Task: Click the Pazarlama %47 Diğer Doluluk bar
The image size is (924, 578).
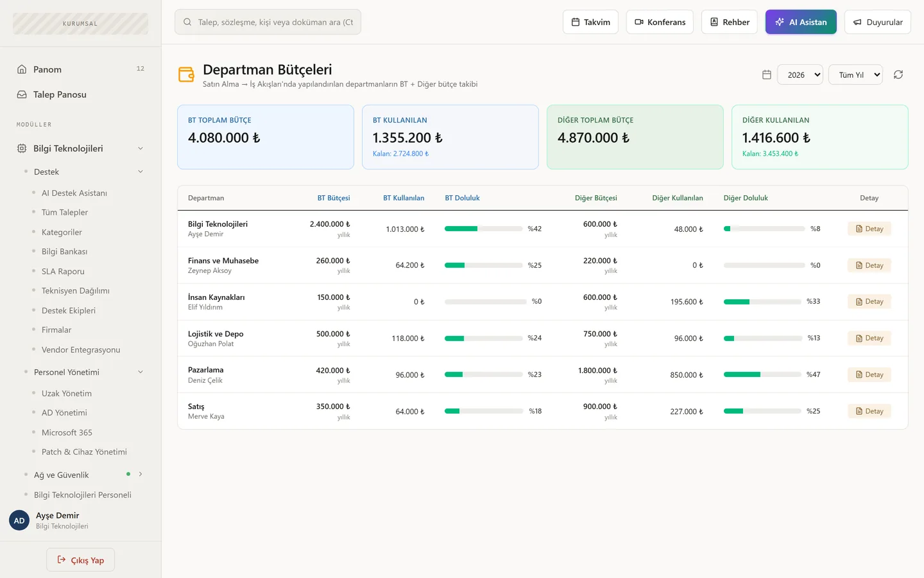Action: click(x=763, y=374)
